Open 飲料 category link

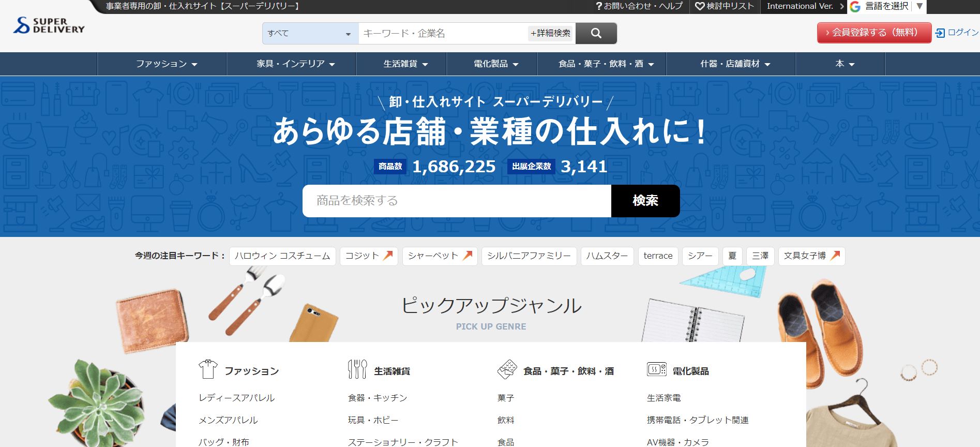[x=506, y=420]
